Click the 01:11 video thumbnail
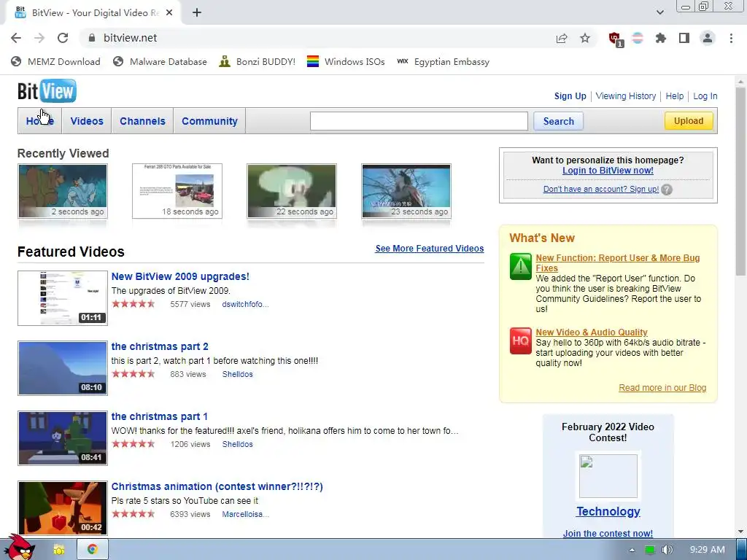The image size is (747, 560). point(63,298)
